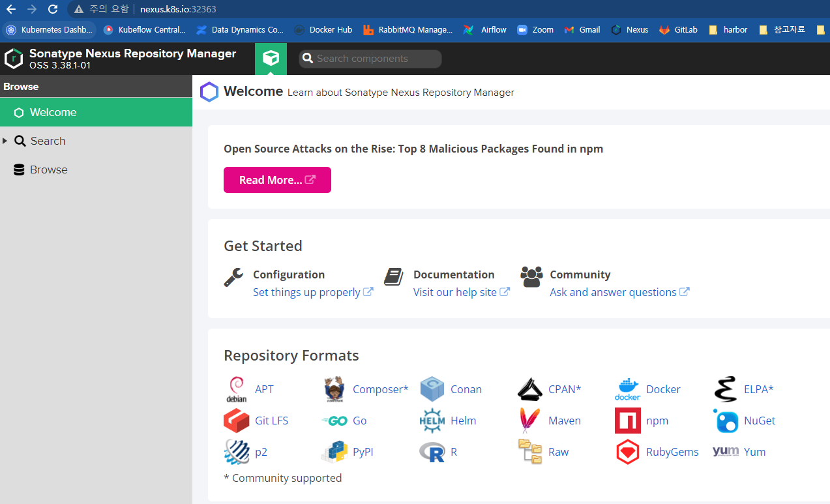This screenshot has width=830, height=504.
Task: Click the PyPI cubes icon
Action: click(334, 452)
